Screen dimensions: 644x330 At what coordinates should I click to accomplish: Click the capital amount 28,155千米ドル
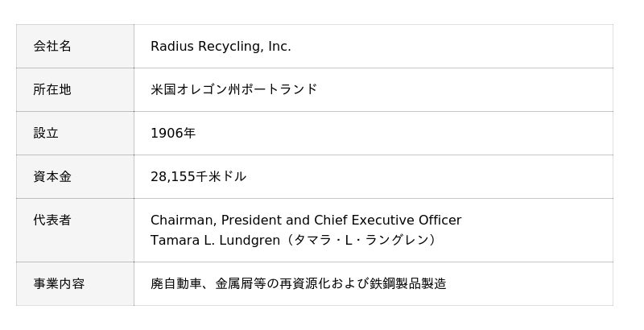coord(198,177)
